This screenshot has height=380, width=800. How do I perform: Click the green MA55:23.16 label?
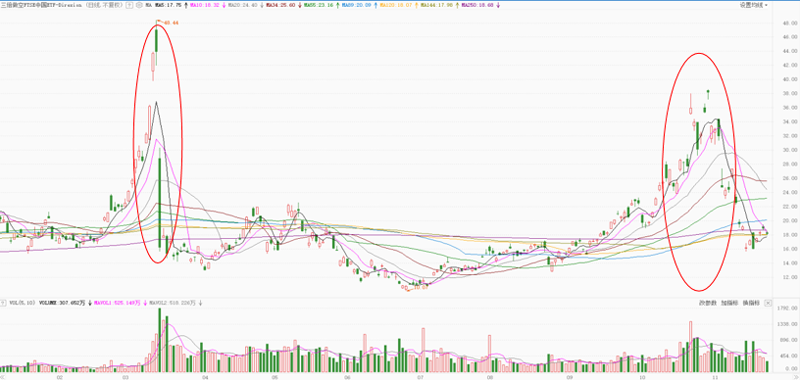pyautogui.click(x=319, y=5)
